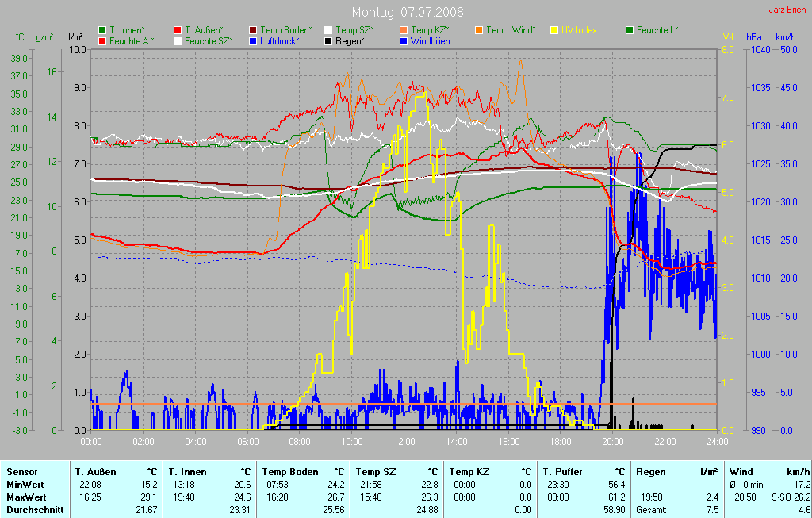The width and height of the screenshot is (812, 518).
Task: Click the chart title 'Montag, 07.07.2008'
Action: [408, 12]
